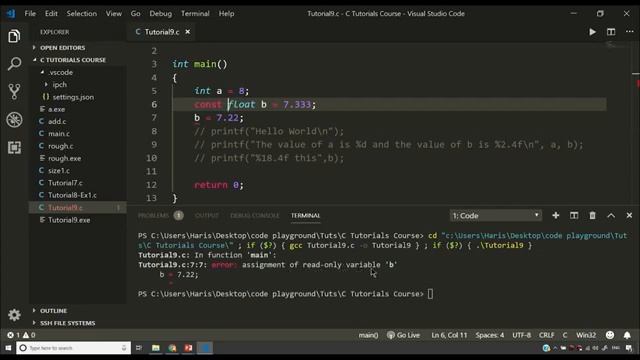The image size is (640, 360).
Task: Open editor More Actions ellipsis
Action: click(630, 32)
